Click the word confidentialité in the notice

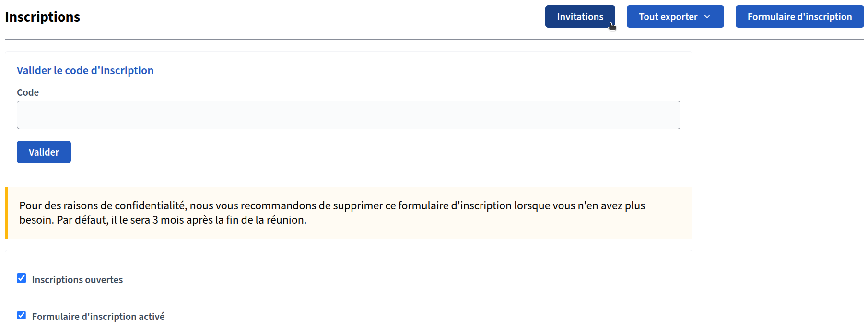150,205
